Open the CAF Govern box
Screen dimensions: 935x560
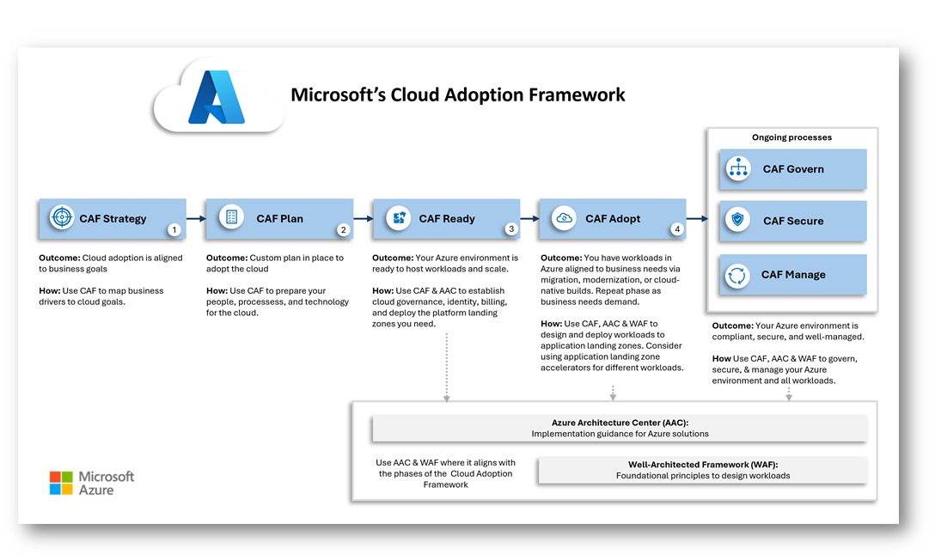[793, 169]
